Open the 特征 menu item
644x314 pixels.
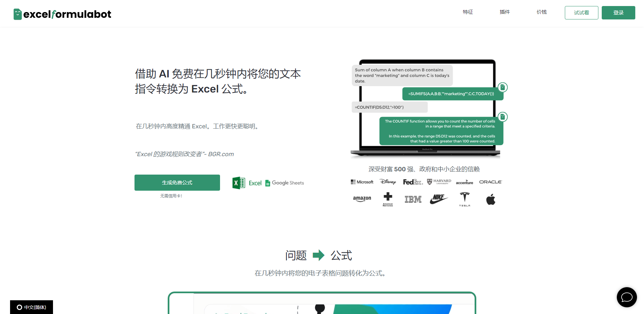coord(468,12)
